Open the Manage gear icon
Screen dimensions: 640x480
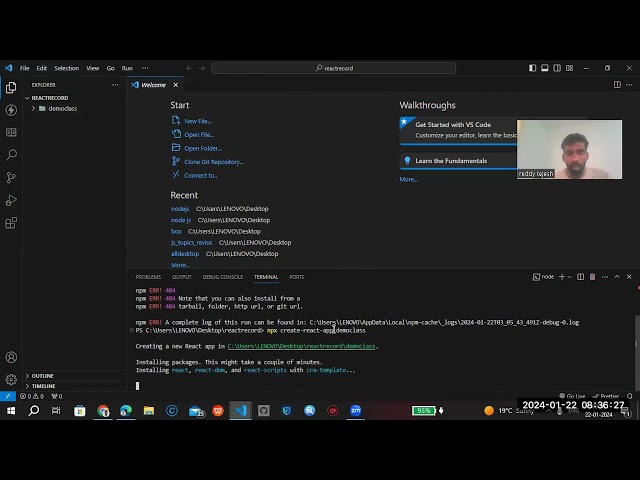tap(11, 379)
